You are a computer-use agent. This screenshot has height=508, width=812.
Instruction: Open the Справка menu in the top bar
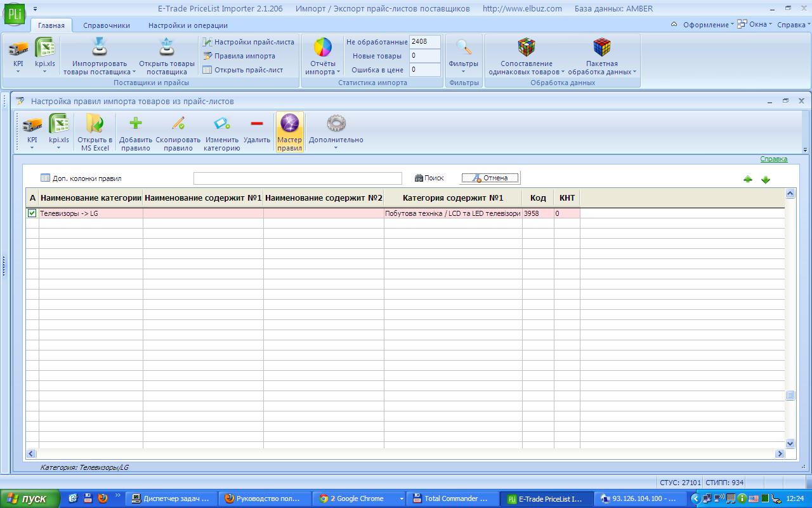(794, 25)
